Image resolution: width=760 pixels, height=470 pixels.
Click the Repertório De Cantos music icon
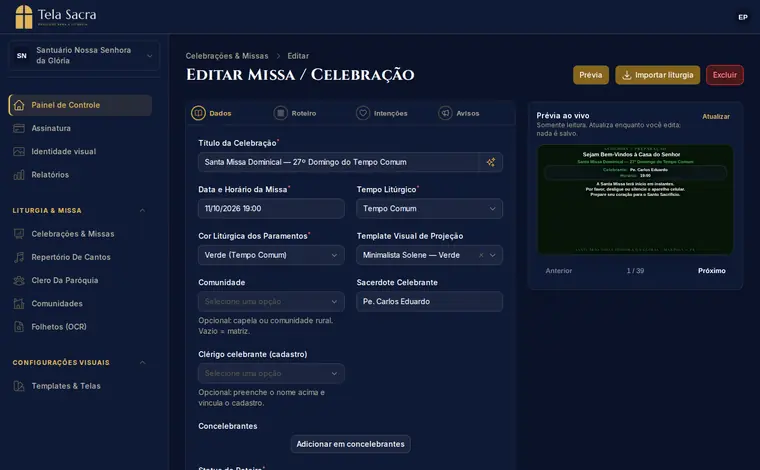point(19,257)
